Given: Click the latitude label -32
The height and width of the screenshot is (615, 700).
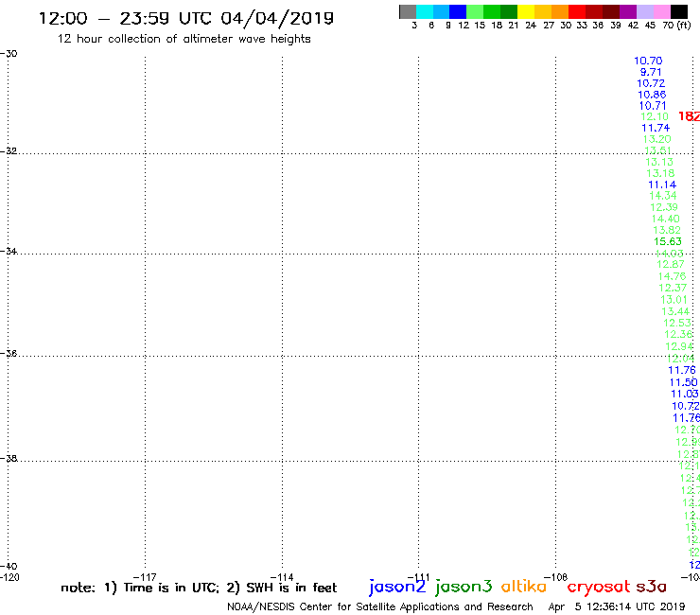Looking at the screenshot, I should tap(9, 150).
